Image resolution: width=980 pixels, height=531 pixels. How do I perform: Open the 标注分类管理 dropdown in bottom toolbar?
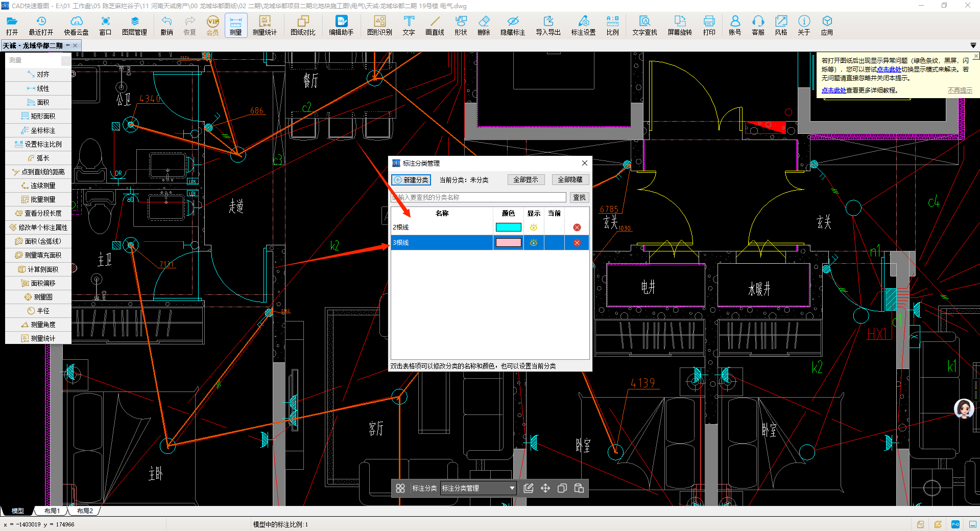point(478,489)
